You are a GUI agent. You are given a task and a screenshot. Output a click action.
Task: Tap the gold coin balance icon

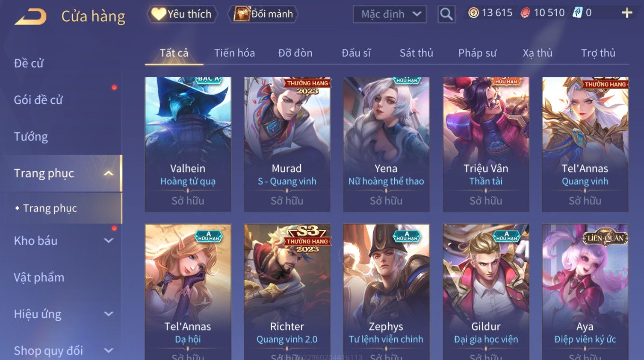click(473, 13)
